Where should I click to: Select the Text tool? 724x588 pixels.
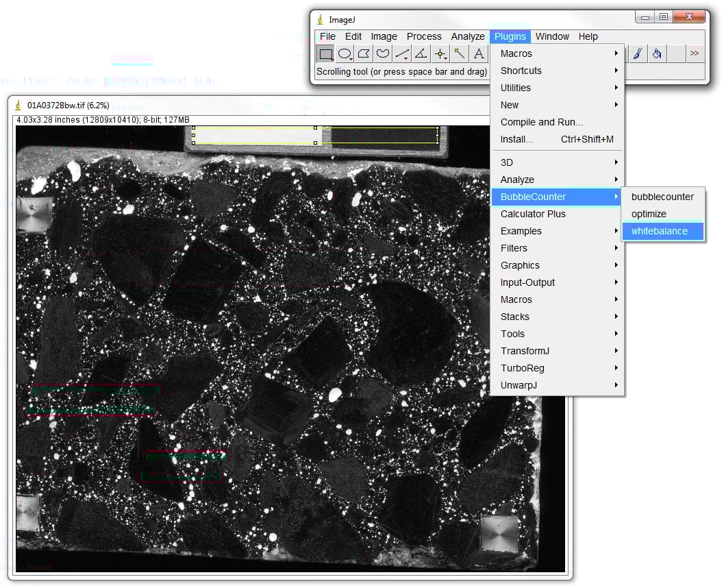479,54
